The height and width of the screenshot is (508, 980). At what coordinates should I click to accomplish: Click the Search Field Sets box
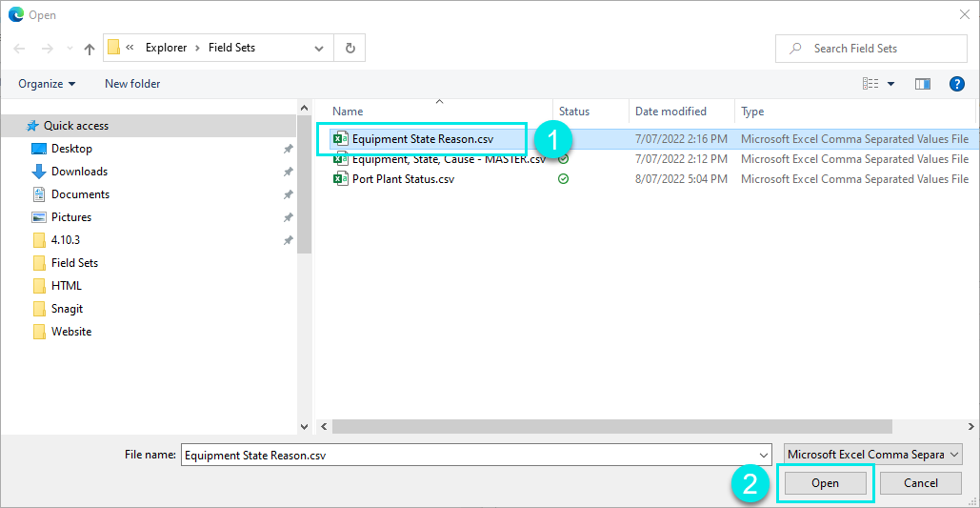point(881,49)
